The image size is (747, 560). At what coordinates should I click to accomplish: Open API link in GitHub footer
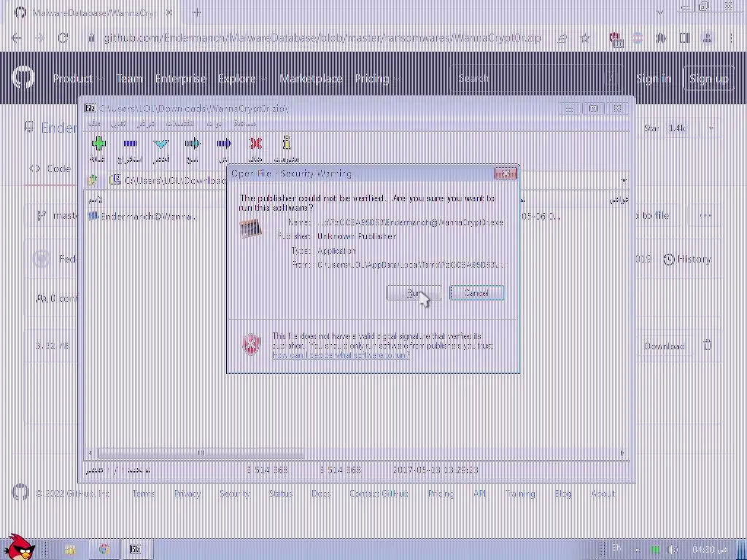[479, 494]
